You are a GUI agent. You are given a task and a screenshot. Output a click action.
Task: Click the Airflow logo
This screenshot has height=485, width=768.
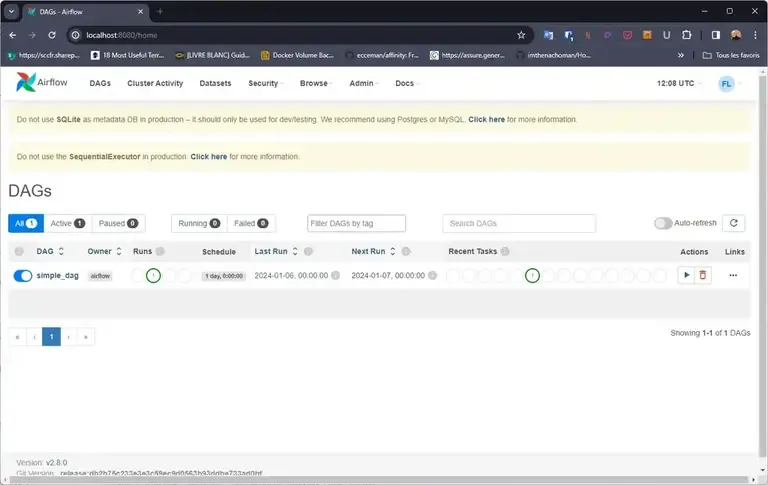pyautogui.click(x=42, y=82)
